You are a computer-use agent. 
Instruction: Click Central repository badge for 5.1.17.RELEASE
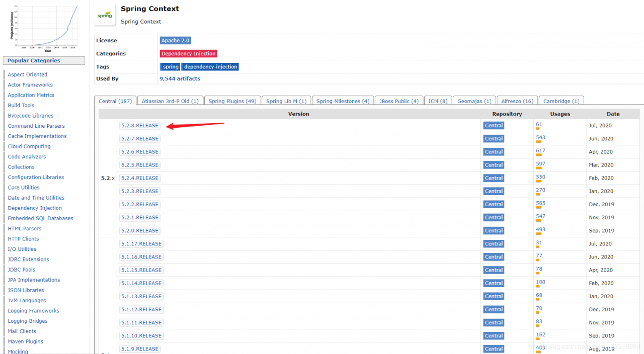(x=494, y=244)
